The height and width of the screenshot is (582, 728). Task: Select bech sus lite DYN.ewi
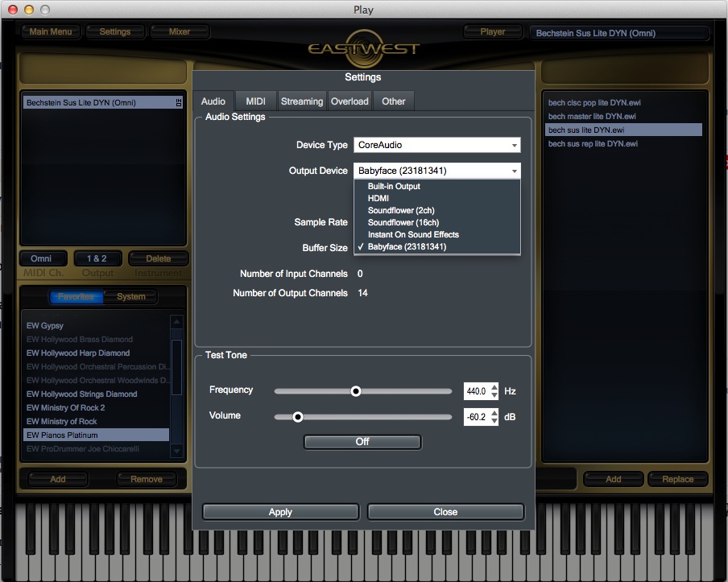623,130
